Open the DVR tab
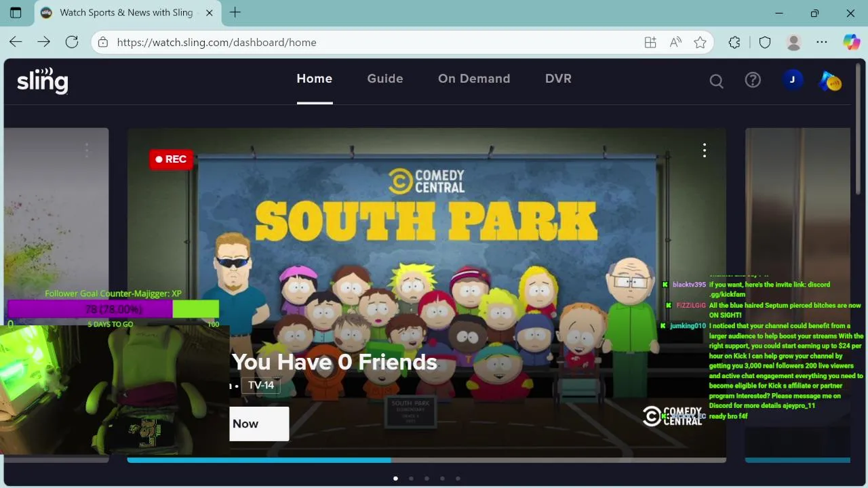 click(x=558, y=79)
